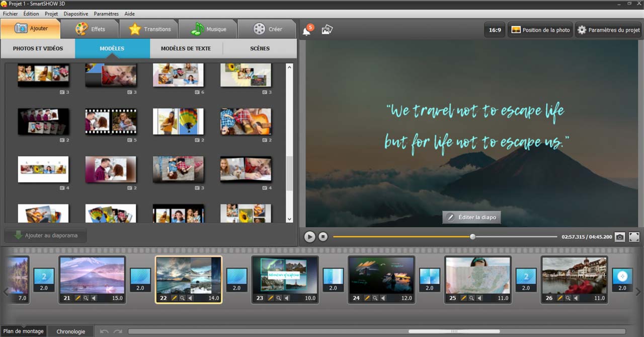Edit slide 25 with its pencil icon

464,298
